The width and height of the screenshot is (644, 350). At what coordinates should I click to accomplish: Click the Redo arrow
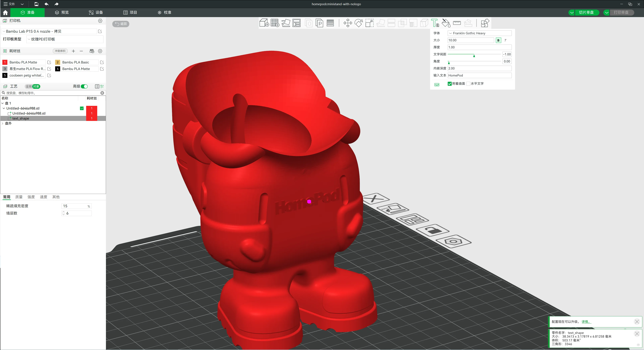click(56, 4)
